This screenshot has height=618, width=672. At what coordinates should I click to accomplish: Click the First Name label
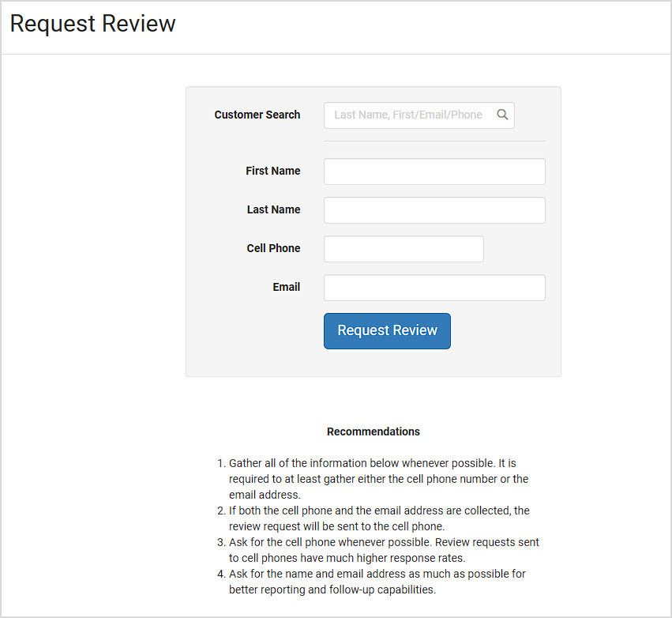click(273, 171)
